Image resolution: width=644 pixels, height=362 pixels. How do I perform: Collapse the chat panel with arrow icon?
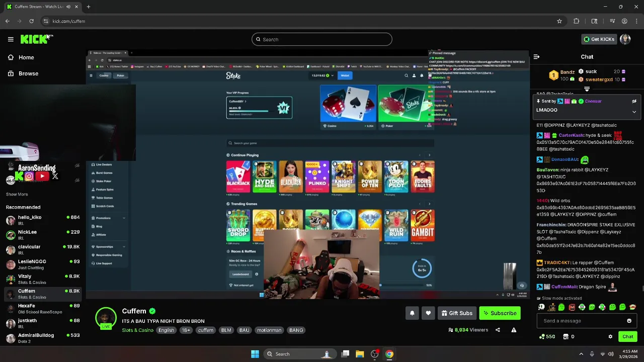pos(536,57)
